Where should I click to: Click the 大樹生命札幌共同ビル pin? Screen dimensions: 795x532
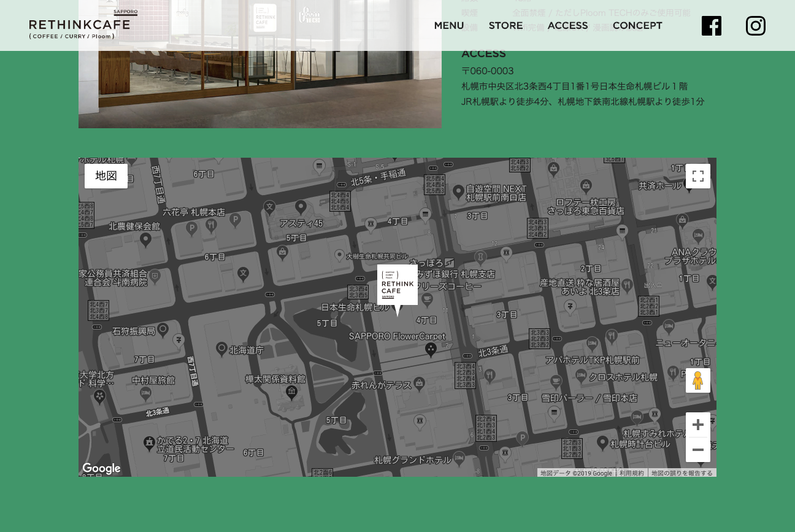(339, 255)
